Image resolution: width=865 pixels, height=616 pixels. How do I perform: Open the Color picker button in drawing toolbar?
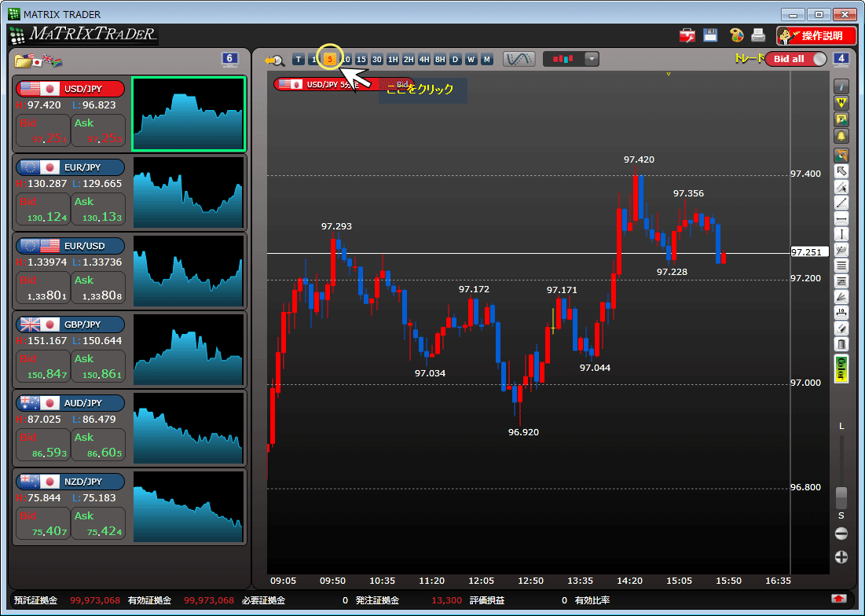point(841,369)
